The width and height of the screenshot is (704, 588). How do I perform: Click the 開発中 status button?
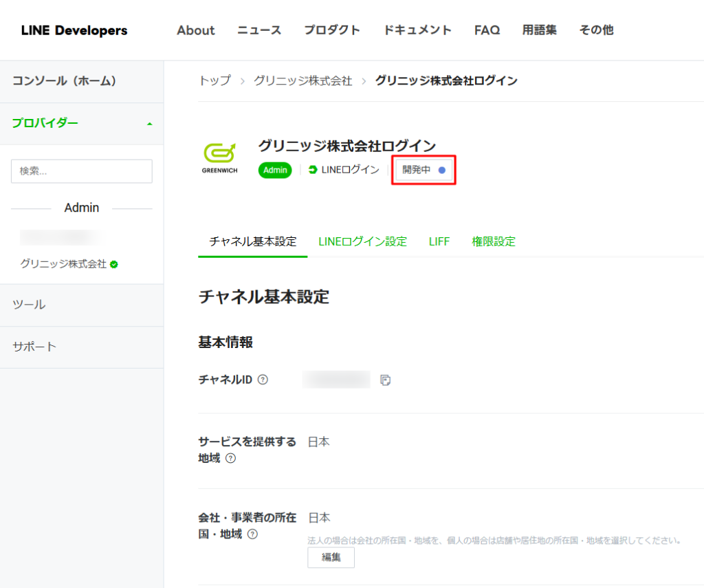click(x=423, y=170)
